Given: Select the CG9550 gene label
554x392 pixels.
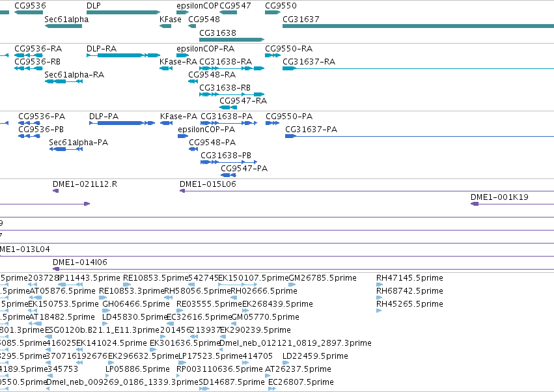Looking at the screenshot, I should (x=281, y=6).
